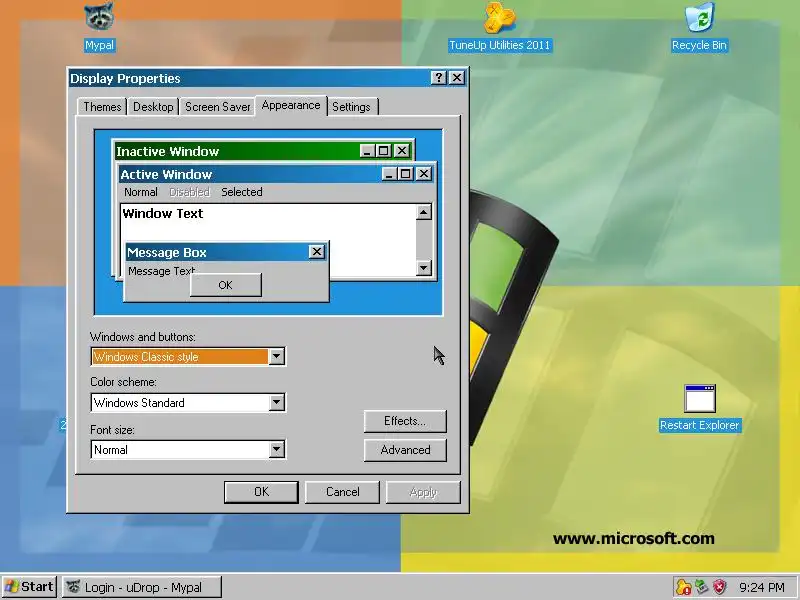Open the Color scheme dropdown arrow
This screenshot has width=800, height=600.
coord(276,402)
